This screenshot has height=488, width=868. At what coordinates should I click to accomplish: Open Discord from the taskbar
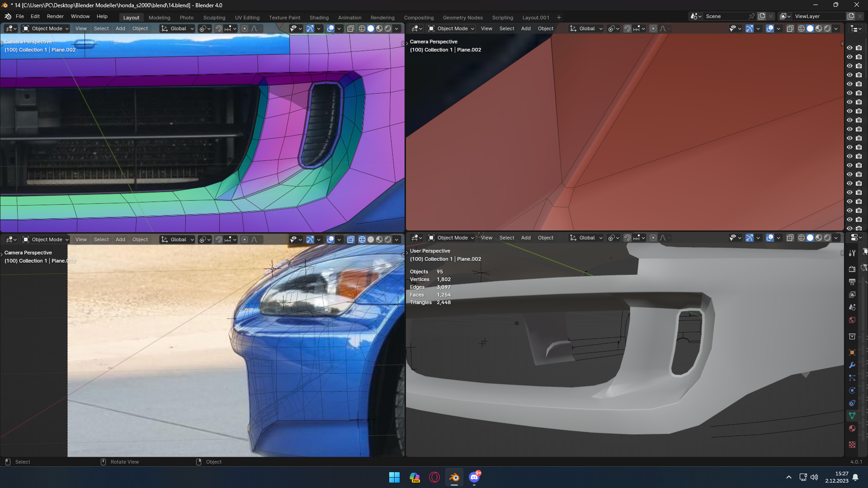coord(474,477)
